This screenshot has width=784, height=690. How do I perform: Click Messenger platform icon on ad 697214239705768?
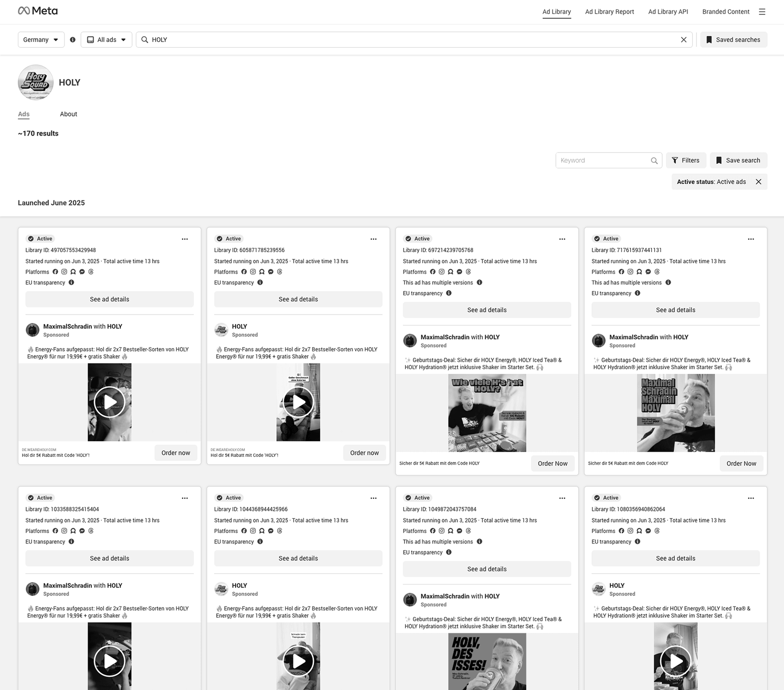pyautogui.click(x=459, y=271)
